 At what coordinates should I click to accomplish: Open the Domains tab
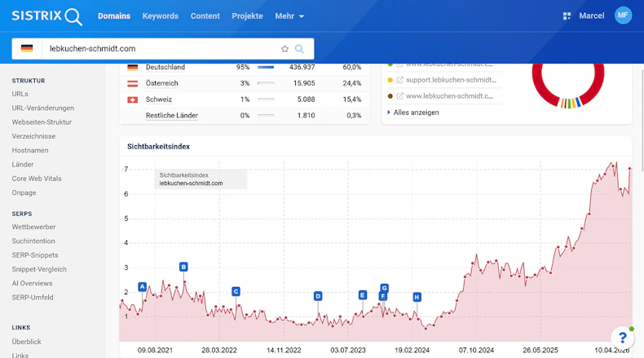114,16
